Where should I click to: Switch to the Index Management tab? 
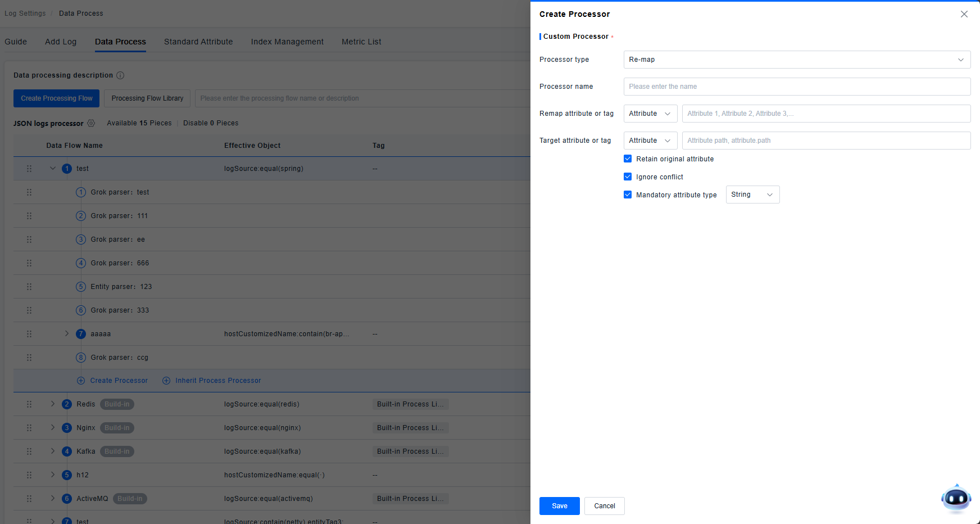pos(287,42)
